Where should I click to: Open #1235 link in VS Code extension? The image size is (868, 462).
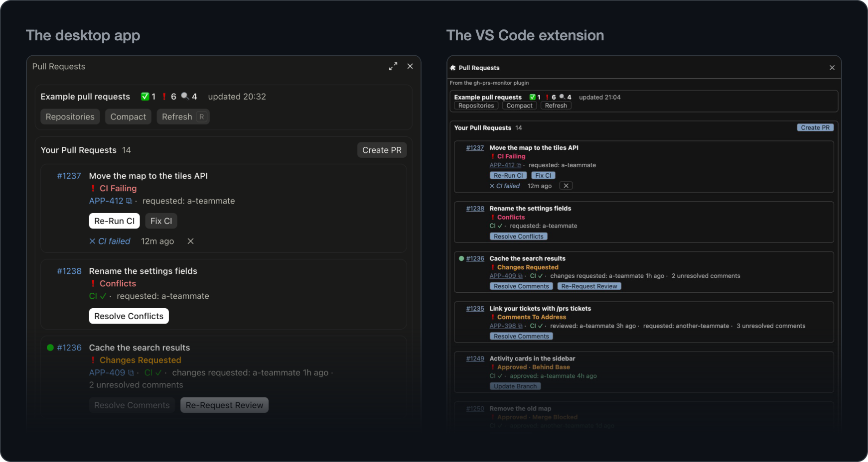point(475,309)
